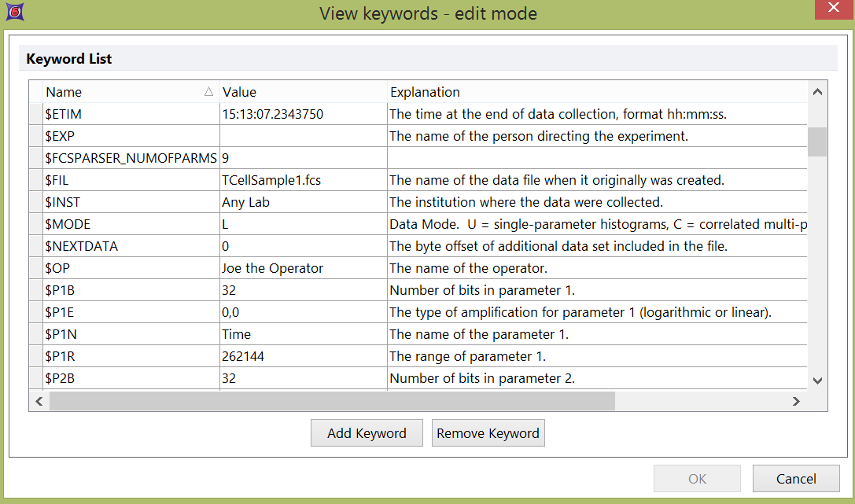Select the $OP value Joe the Operator
The width and height of the screenshot is (855, 504).
[273, 268]
